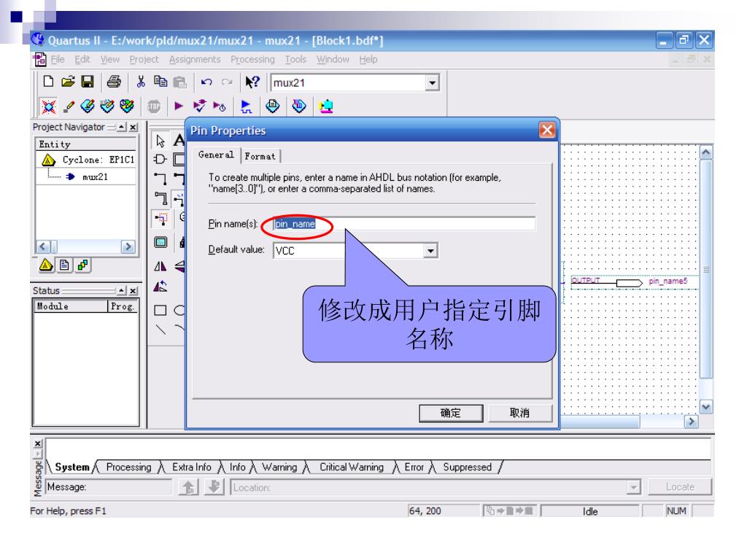Close the Pin Properties dialog
The height and width of the screenshot is (560, 747).
547,130
